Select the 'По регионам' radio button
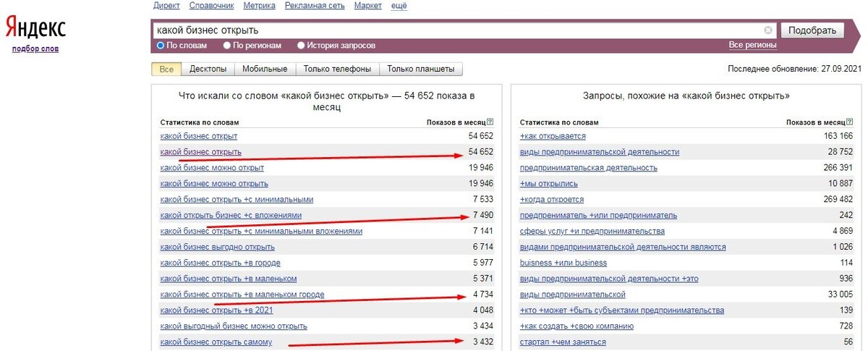The width and height of the screenshot is (868, 351). (227, 45)
